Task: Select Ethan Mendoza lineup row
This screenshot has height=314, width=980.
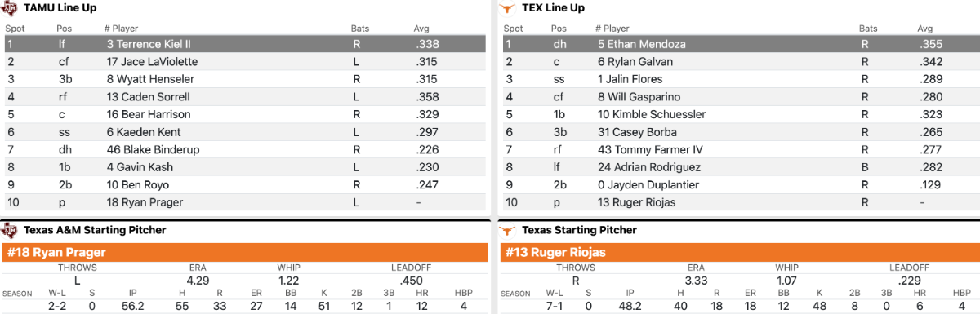Action: (x=739, y=44)
